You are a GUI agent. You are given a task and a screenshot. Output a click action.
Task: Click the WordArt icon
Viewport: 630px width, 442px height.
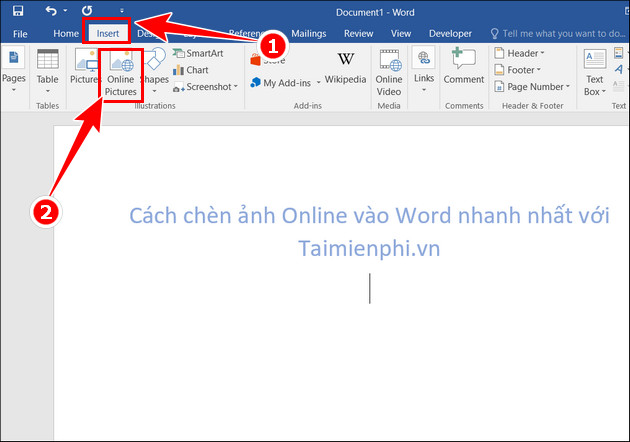point(619,70)
